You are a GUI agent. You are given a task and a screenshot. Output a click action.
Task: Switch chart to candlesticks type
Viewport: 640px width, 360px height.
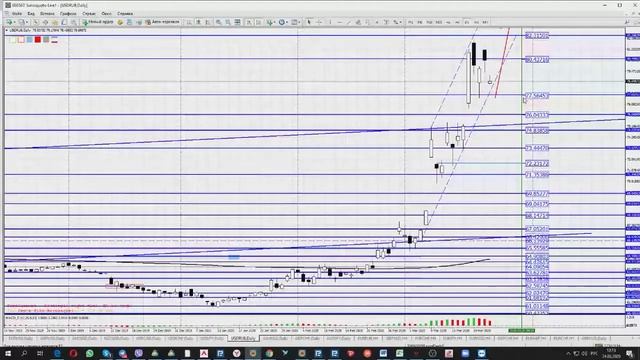click(x=198, y=22)
